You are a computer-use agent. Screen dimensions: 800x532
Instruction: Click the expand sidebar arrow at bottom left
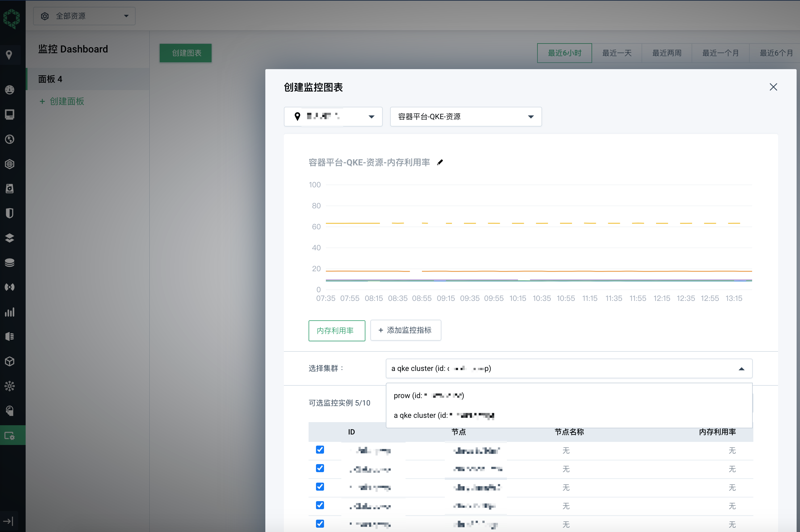[x=8, y=521]
